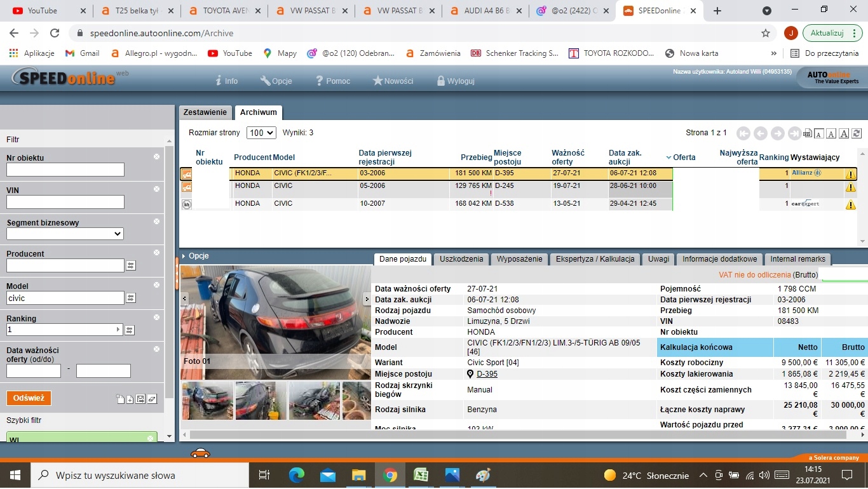Click the Nr obiektu filter input field
Image resolution: width=868 pixels, height=489 pixels.
point(65,170)
